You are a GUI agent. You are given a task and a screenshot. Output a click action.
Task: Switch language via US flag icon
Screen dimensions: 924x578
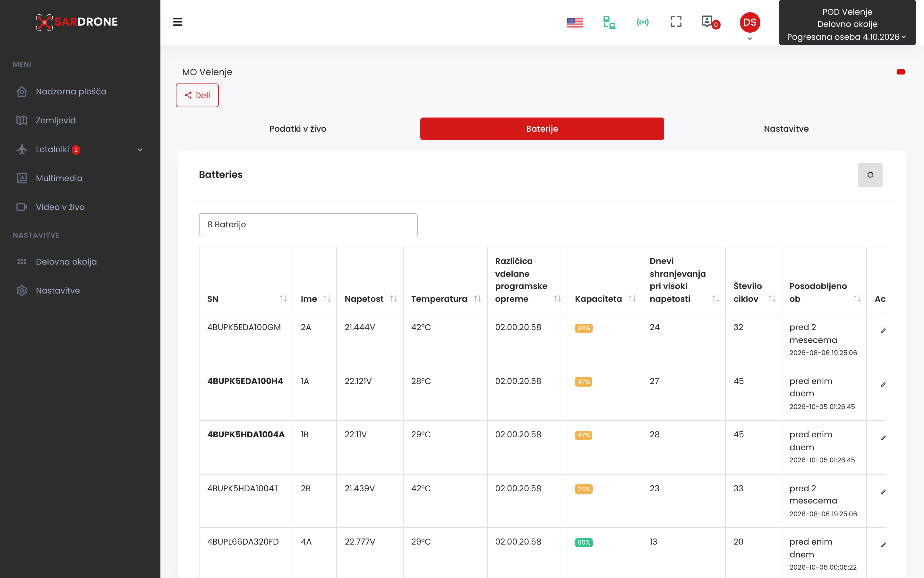575,23
